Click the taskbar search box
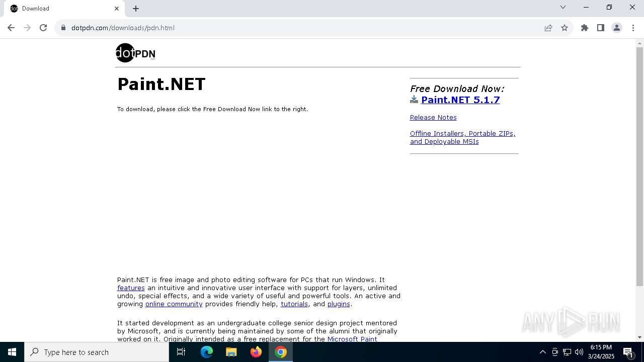This screenshot has width=644, height=362. coord(97,352)
